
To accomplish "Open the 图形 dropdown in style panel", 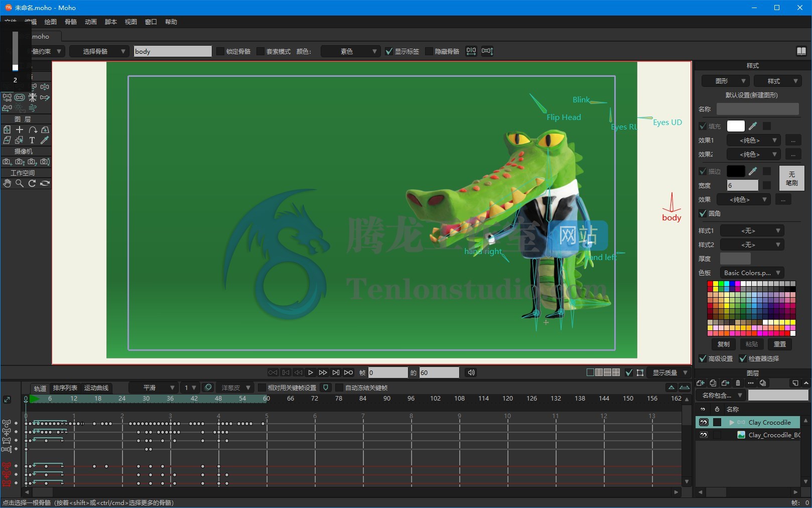I will click(x=725, y=81).
